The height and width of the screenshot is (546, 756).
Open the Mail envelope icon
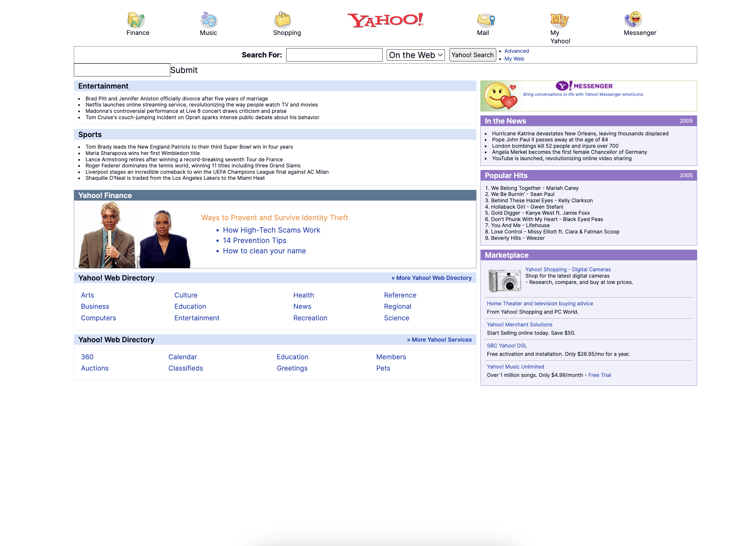[x=486, y=20]
